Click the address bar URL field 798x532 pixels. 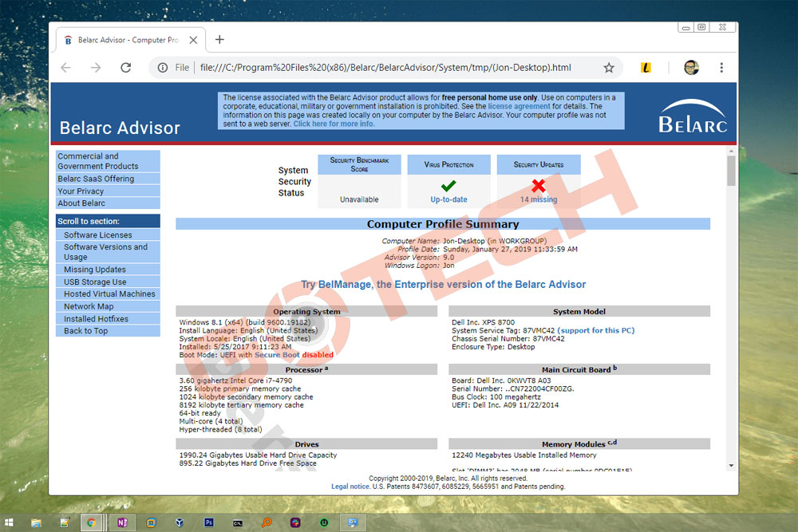[x=383, y=68]
